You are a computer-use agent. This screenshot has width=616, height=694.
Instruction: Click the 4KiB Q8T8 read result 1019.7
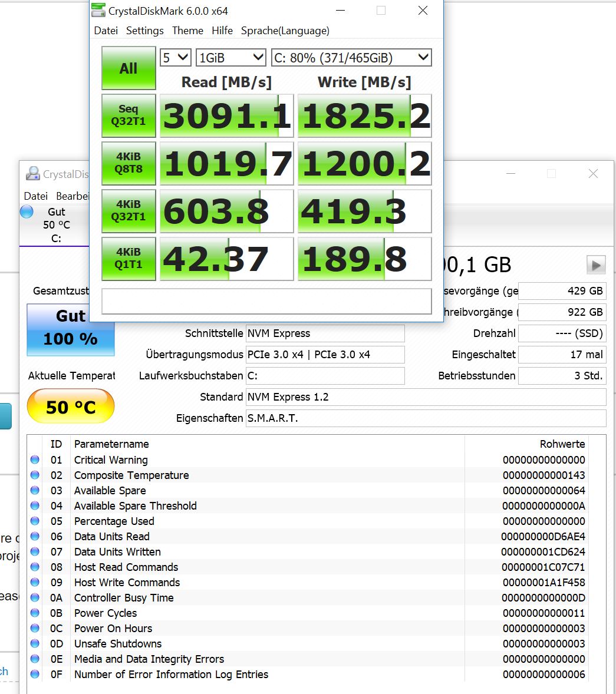pos(227,163)
